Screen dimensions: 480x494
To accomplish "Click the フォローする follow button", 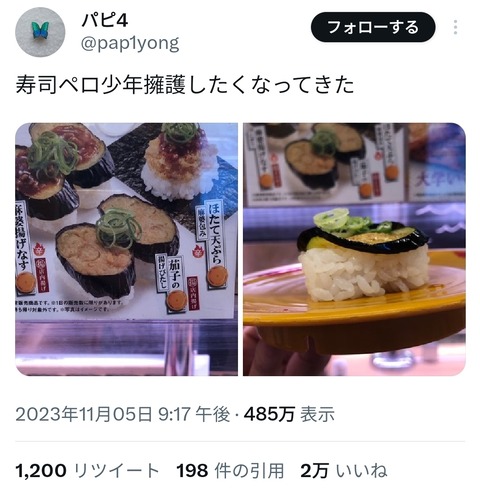I will pyautogui.click(x=373, y=27).
